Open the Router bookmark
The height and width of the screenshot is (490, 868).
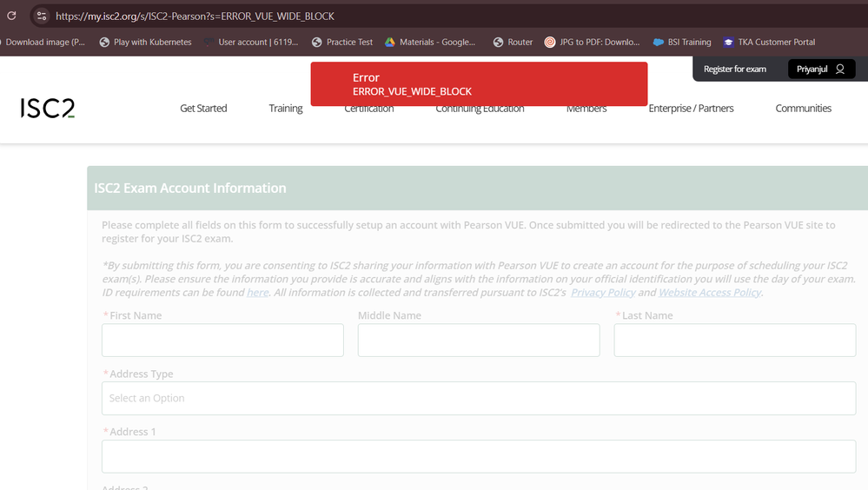(x=513, y=42)
